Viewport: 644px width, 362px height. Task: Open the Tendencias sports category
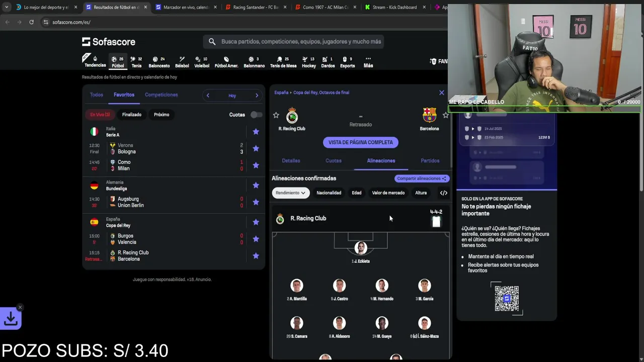[95, 62]
